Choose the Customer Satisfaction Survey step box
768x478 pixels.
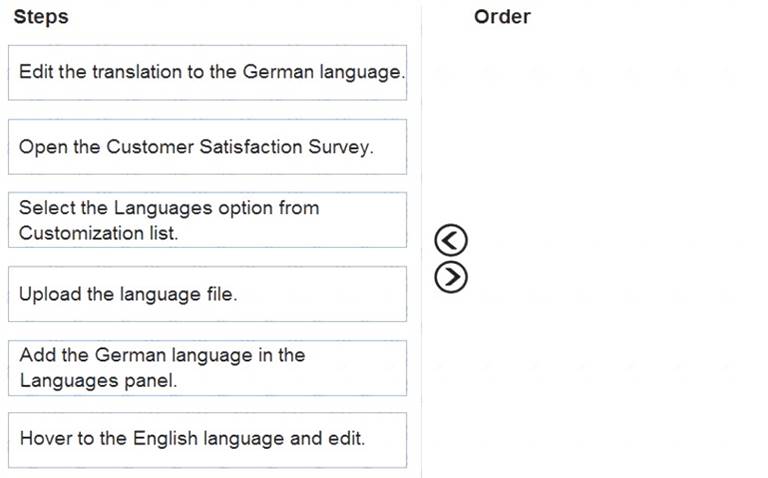pyautogui.click(x=207, y=147)
